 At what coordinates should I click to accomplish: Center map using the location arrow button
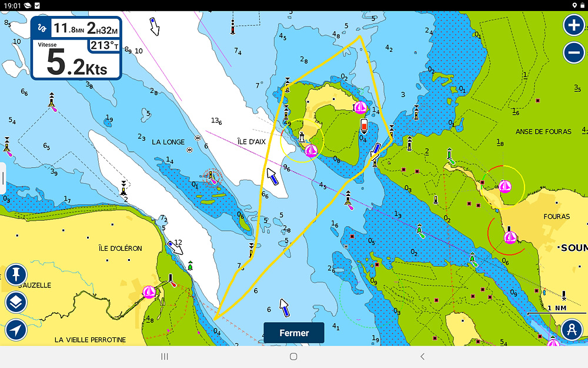coord(16,330)
